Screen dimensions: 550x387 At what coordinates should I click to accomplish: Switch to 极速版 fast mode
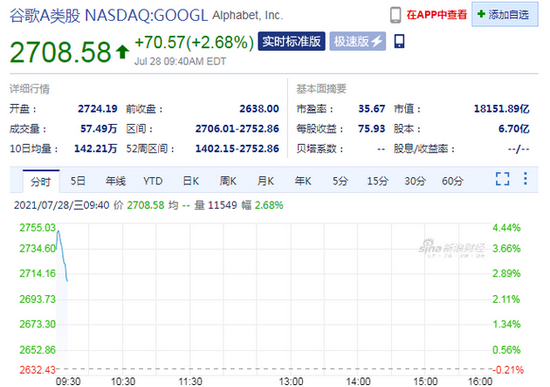click(x=357, y=41)
